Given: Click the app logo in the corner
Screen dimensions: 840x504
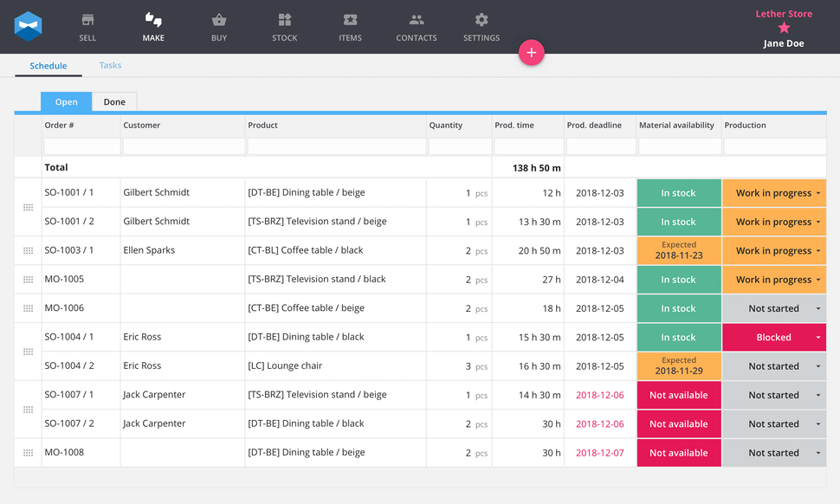Looking at the screenshot, I should tap(29, 26).
